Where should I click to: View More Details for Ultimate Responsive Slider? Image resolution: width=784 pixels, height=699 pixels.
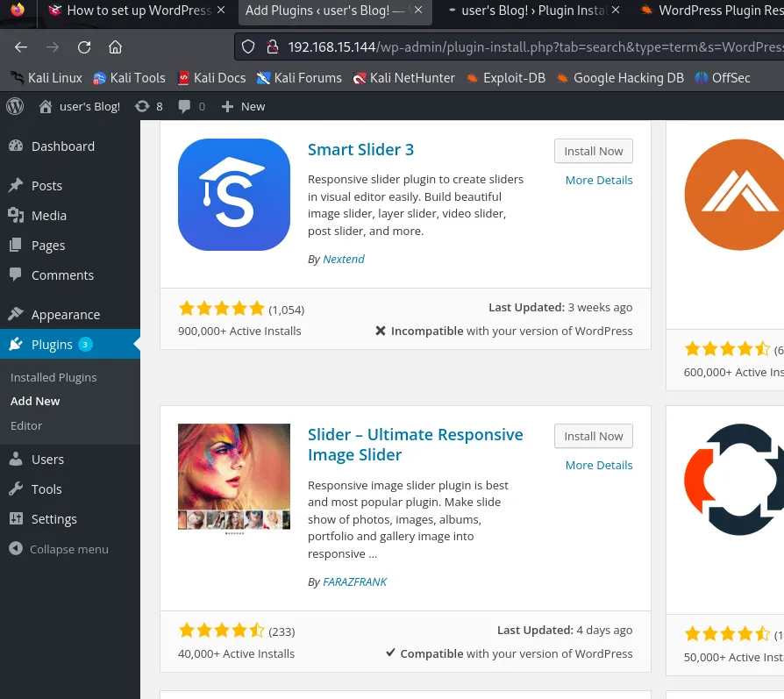tap(599, 465)
